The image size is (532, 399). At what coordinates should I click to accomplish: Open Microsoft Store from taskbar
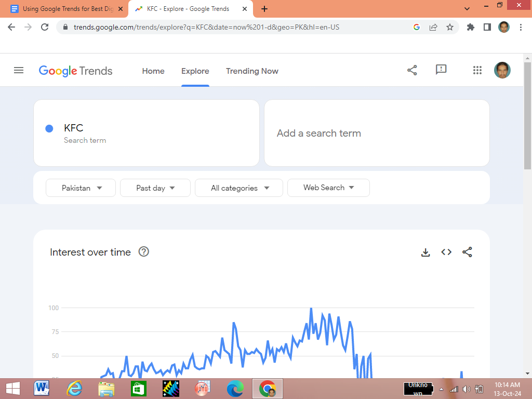pyautogui.click(x=138, y=389)
